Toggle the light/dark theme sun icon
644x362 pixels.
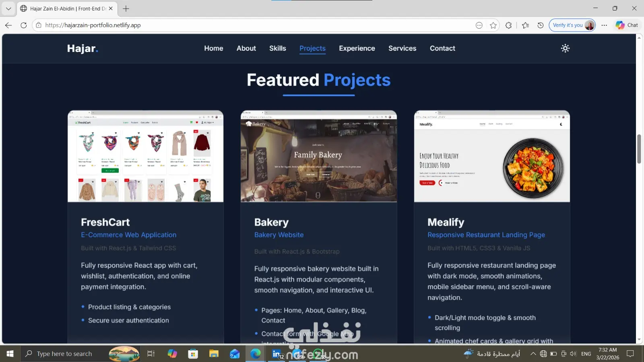565,48
